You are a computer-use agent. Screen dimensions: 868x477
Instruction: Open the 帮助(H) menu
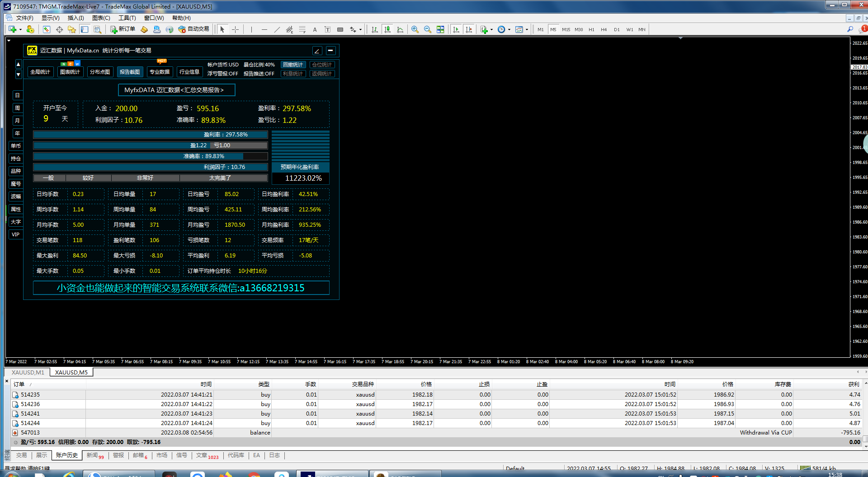click(x=181, y=18)
